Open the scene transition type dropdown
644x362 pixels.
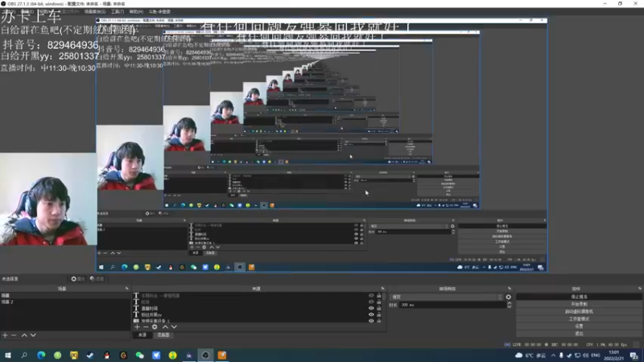447,297
